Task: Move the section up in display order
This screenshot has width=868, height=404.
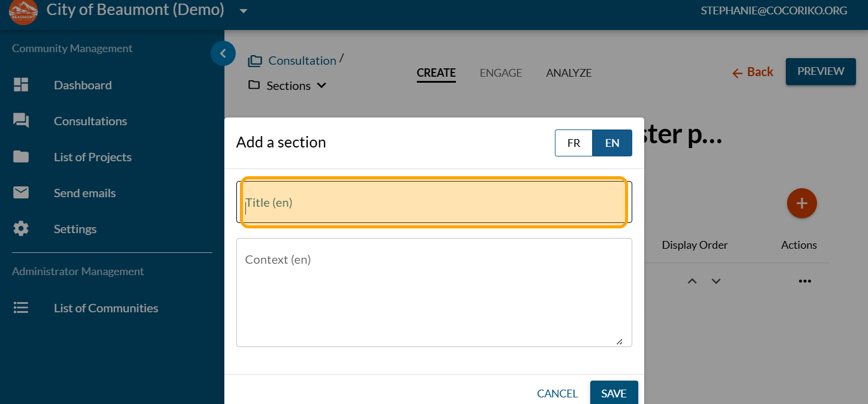Action: tap(692, 281)
